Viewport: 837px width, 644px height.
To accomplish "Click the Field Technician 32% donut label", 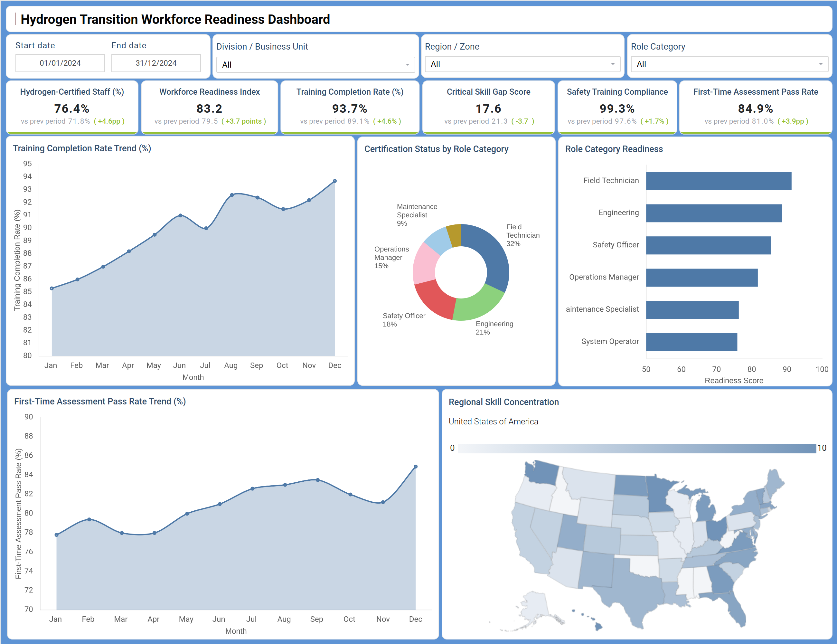I will [x=523, y=235].
